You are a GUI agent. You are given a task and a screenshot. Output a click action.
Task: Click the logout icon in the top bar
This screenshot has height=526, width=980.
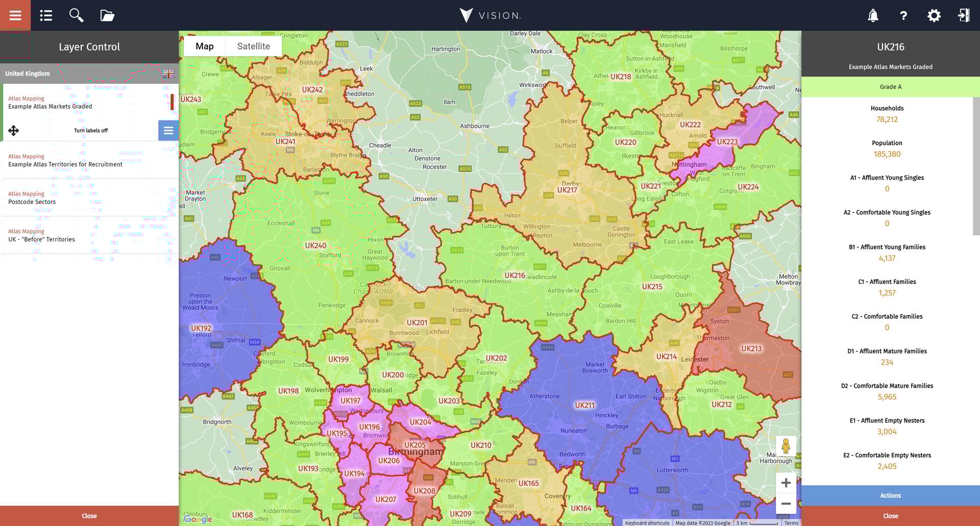point(965,15)
